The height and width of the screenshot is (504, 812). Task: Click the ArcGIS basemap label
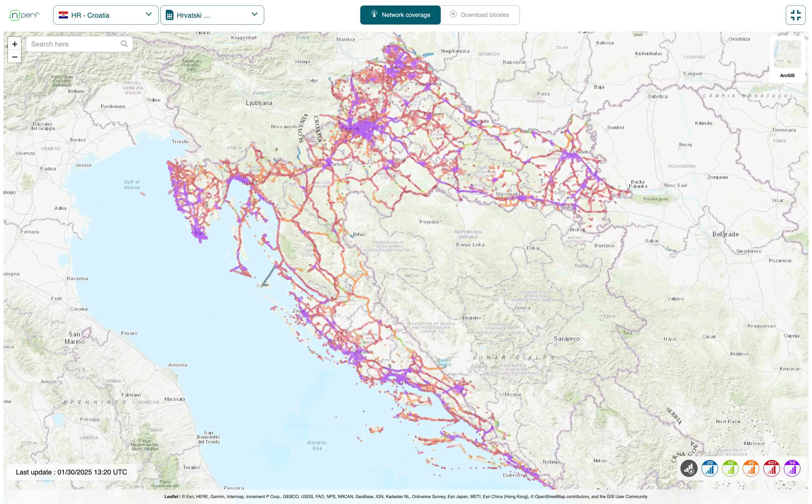(787, 75)
